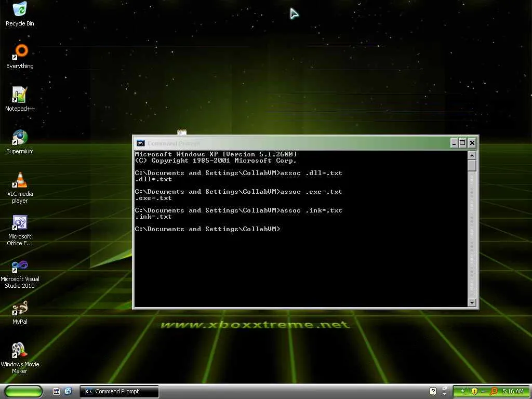The height and width of the screenshot is (399, 532).
Task: Click the Command Prompt scrollbar thumb
Action: [472, 166]
